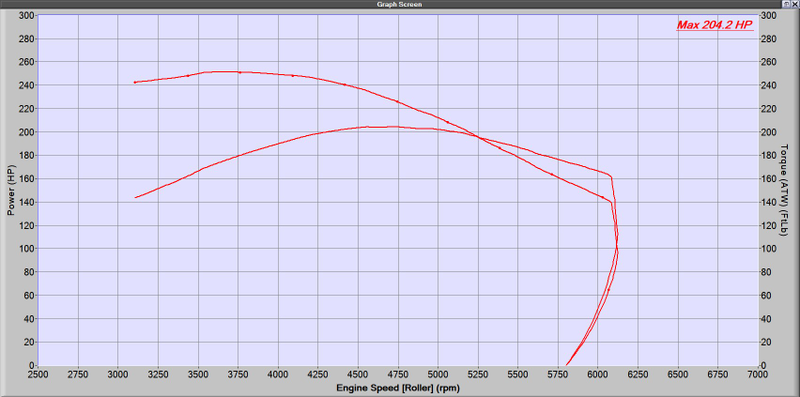
Task: Close the Graph Screen window
Action: tap(796, 4)
